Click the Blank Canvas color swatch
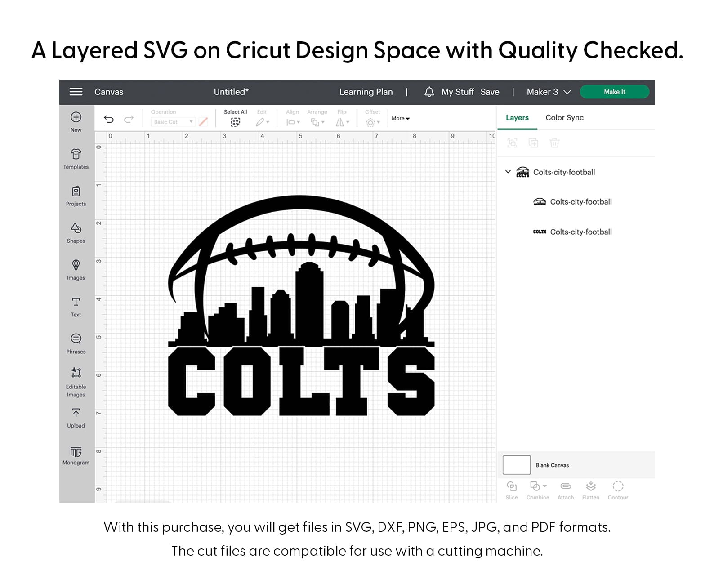The image size is (714, 588). pyautogui.click(x=517, y=465)
